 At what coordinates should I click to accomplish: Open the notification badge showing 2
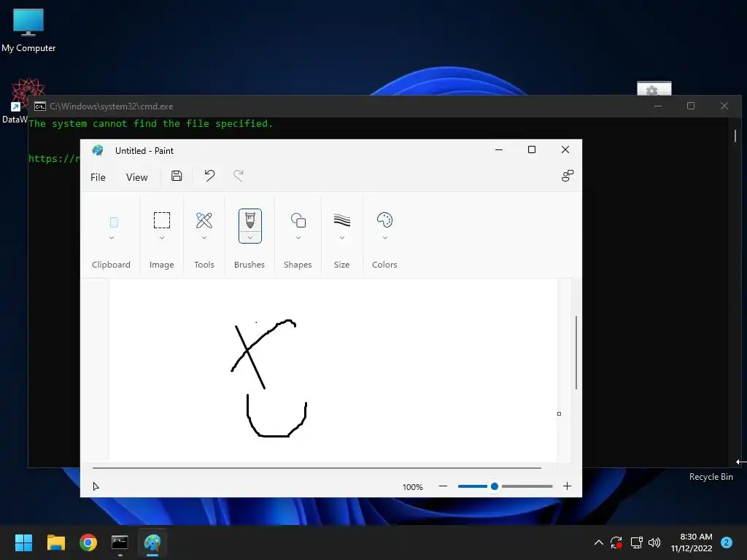[727, 542]
